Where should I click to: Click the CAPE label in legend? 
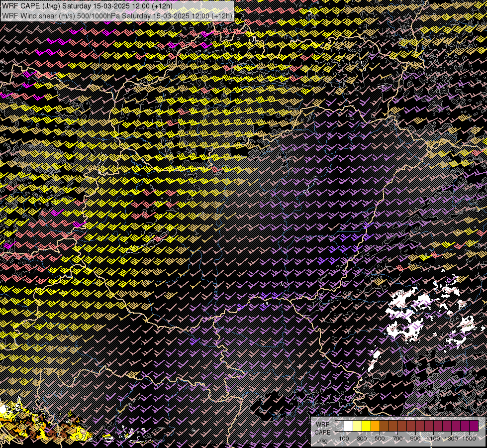click(322, 433)
